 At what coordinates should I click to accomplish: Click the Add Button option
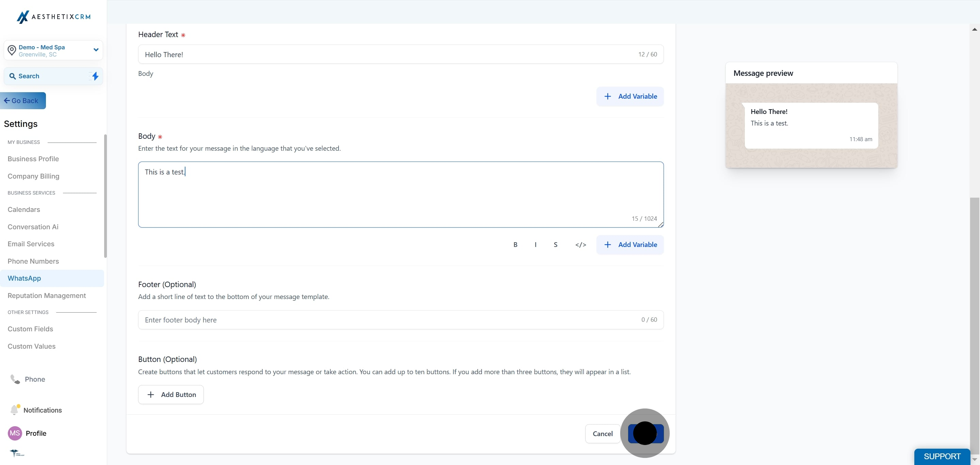pyautogui.click(x=171, y=395)
